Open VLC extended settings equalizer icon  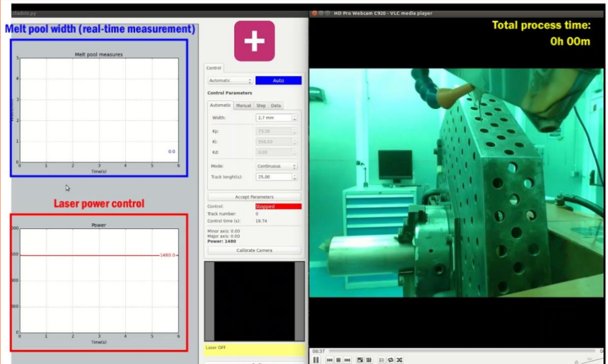(x=369, y=360)
